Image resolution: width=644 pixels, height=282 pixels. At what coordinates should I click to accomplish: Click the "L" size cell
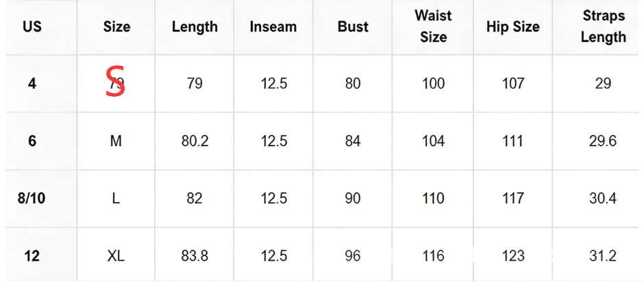(x=116, y=198)
